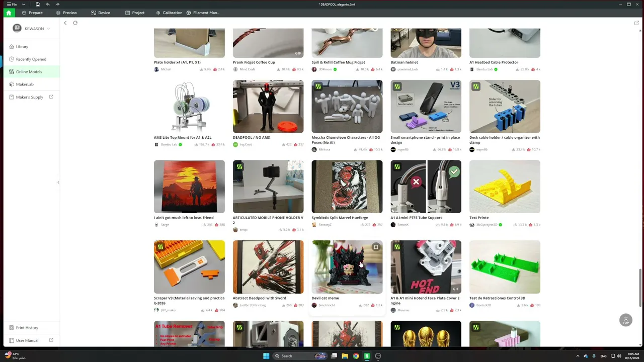Screen dimensions: 644x362
Task: Jump back to top with TOP button
Action: pyautogui.click(x=626, y=320)
